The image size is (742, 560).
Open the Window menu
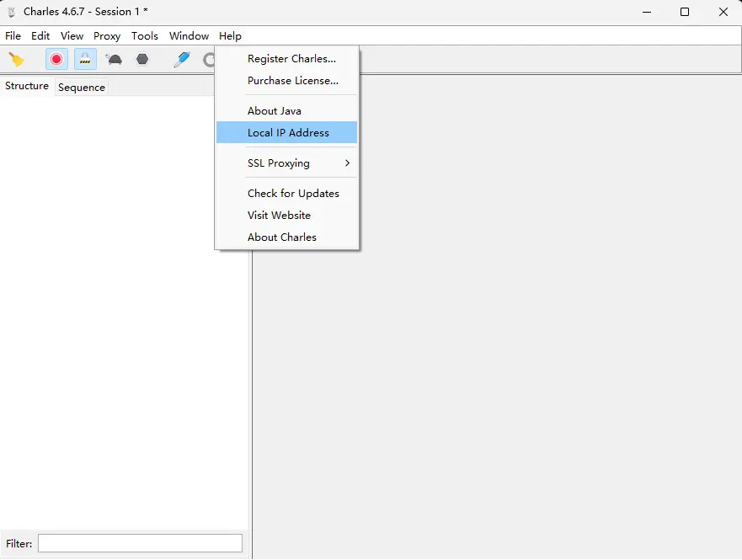click(190, 36)
